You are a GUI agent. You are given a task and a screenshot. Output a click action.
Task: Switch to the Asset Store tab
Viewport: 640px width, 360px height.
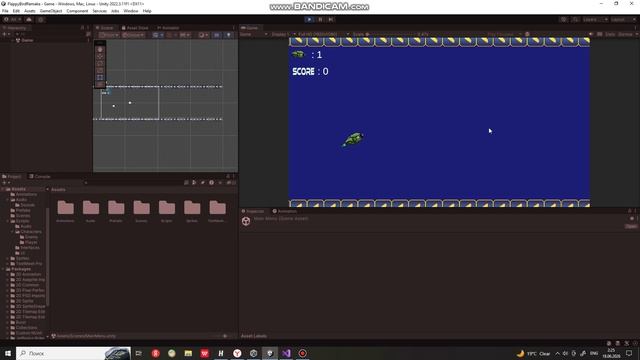point(135,28)
